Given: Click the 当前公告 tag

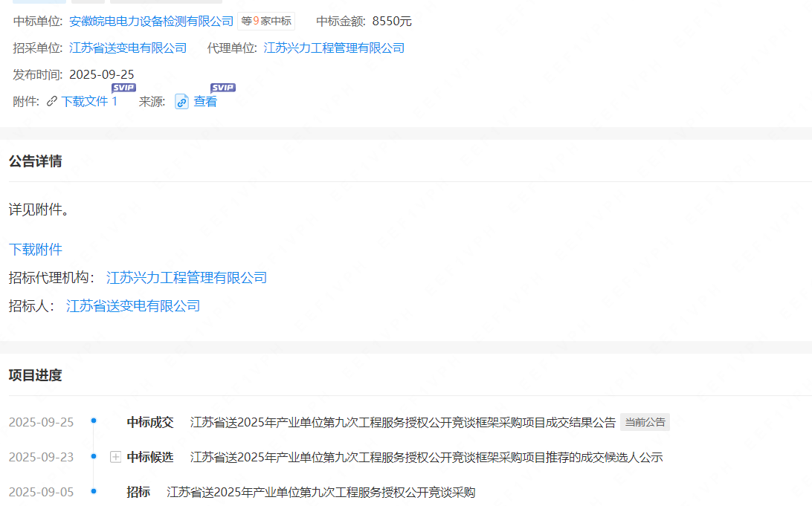Looking at the screenshot, I should coord(645,422).
